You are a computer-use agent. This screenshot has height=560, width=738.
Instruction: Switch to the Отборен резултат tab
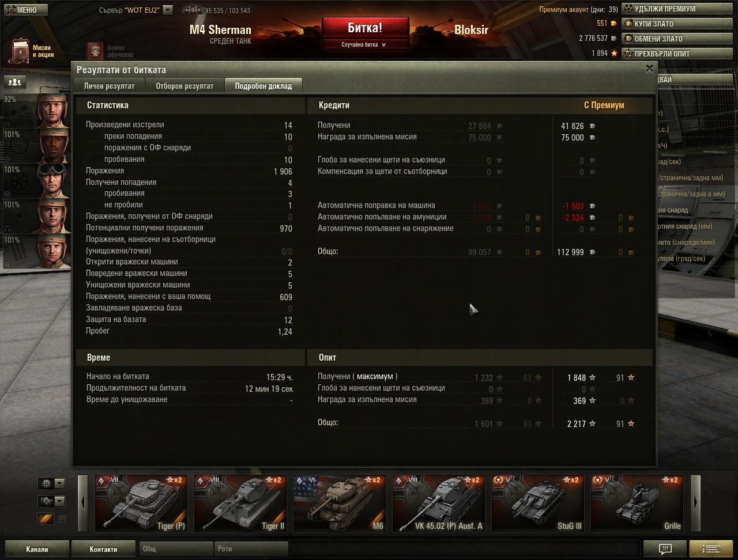(184, 86)
